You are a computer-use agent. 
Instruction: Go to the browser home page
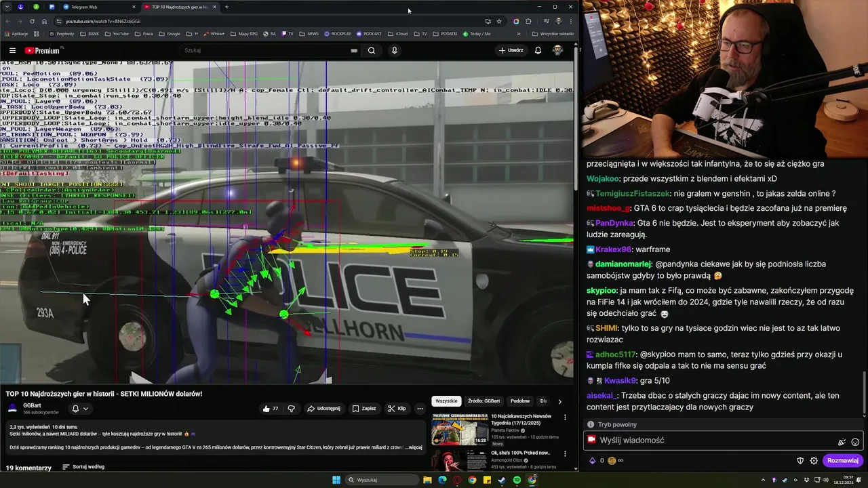tap(44, 21)
